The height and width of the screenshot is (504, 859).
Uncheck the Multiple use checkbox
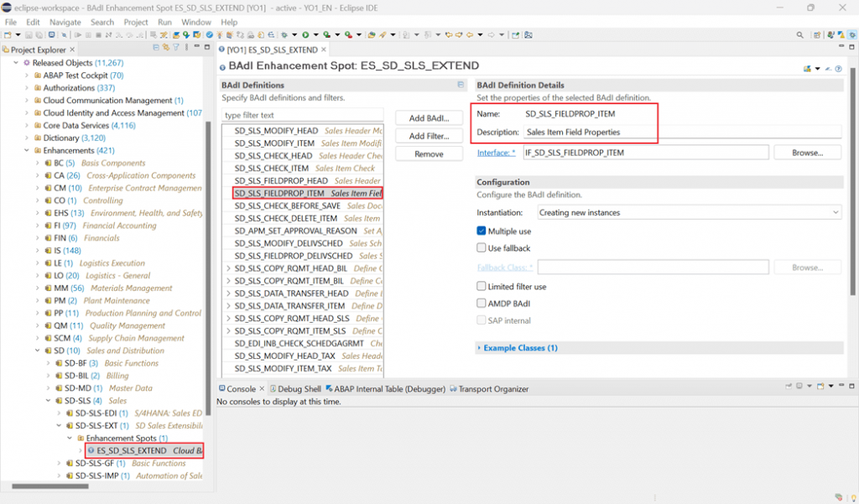point(481,231)
